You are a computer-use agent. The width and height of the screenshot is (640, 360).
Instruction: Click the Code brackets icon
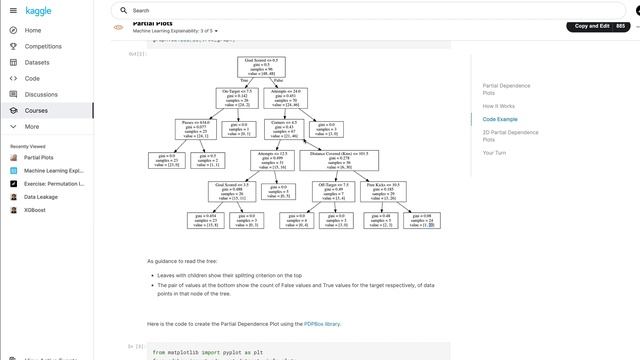coord(13,78)
